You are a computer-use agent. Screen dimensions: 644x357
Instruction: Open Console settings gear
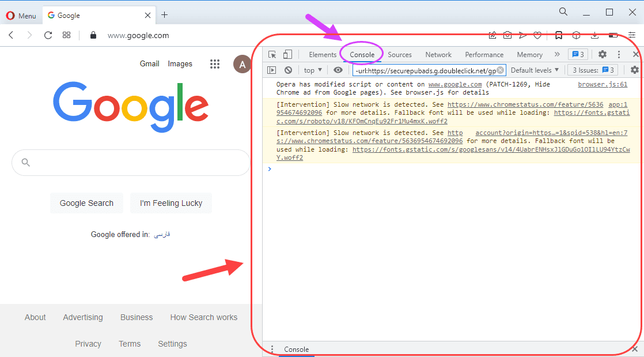coord(635,70)
